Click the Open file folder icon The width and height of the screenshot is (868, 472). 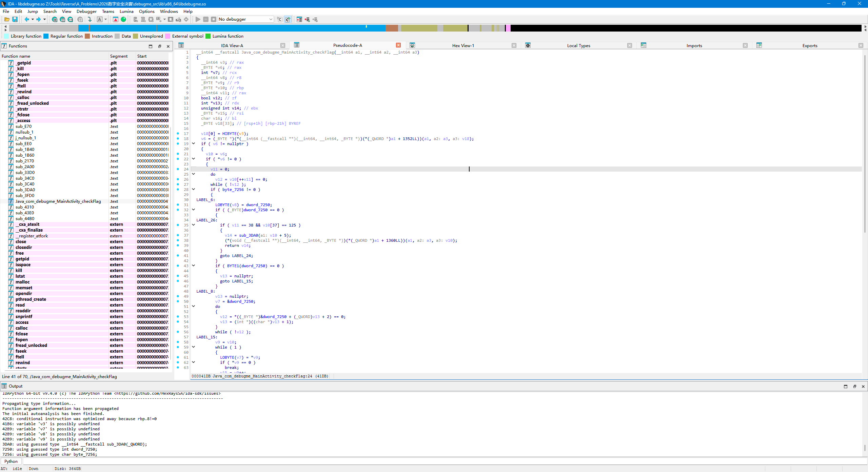coord(7,19)
